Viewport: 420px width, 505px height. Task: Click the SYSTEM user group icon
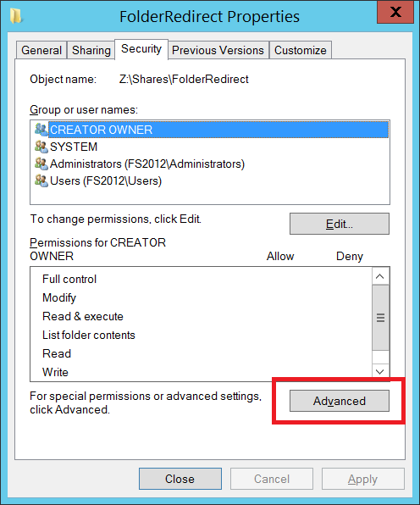click(x=41, y=147)
